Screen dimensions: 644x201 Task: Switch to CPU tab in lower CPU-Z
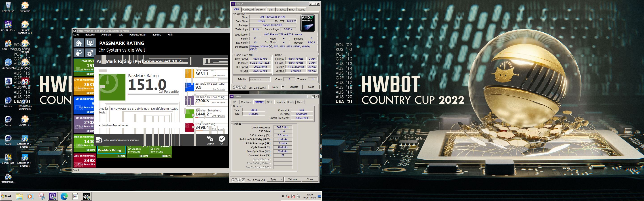tap(235, 102)
